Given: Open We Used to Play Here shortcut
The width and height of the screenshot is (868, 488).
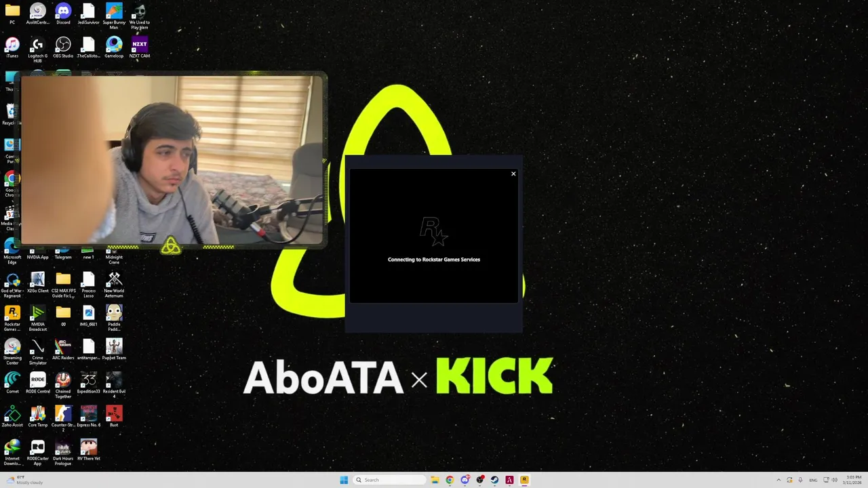Looking at the screenshot, I should (x=139, y=16).
